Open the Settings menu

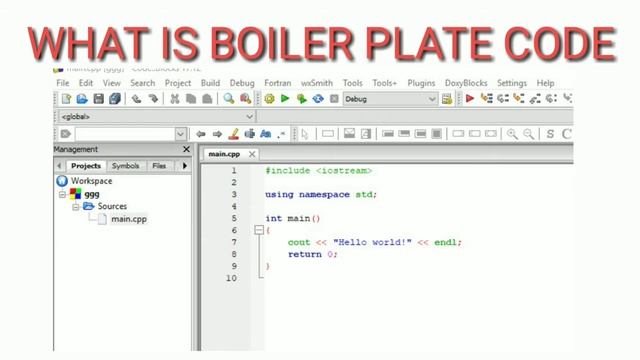[512, 83]
